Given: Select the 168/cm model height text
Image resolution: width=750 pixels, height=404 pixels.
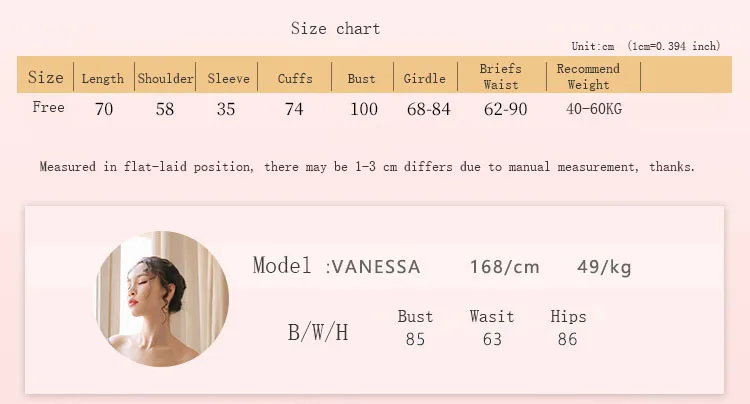Looking at the screenshot, I should [x=505, y=267].
